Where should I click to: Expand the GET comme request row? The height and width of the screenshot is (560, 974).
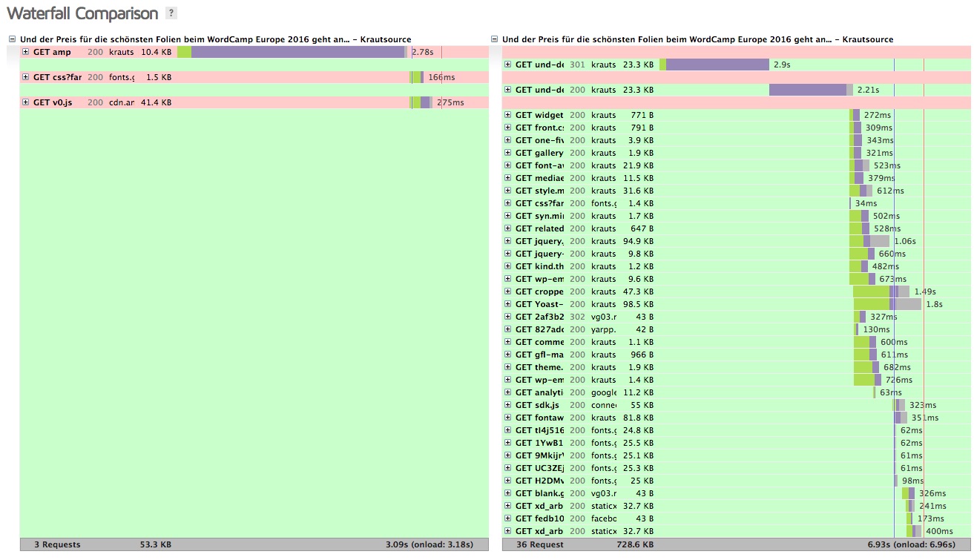pos(508,342)
